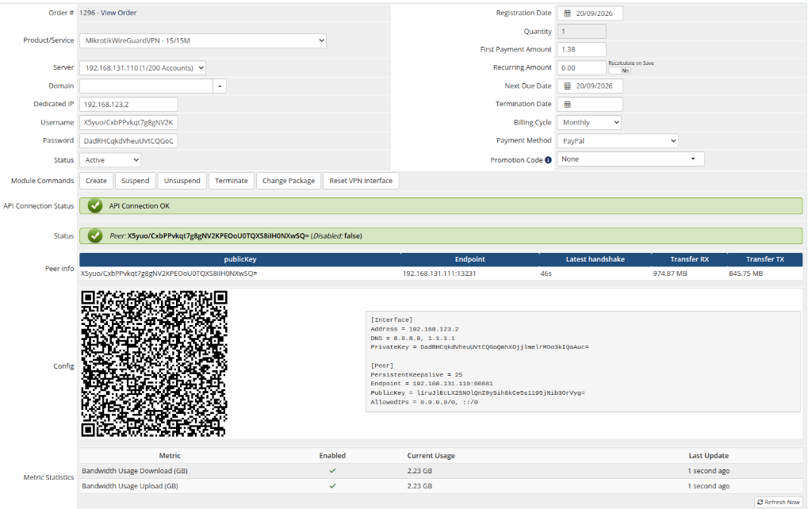This screenshot has height=509, width=812.
Task: Click the Transfer RX column header
Action: pos(689,259)
